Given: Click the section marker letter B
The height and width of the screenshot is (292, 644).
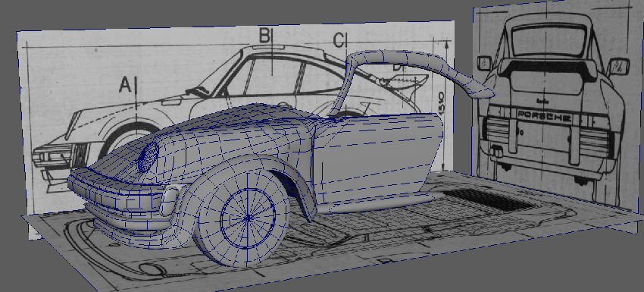Looking at the screenshot, I should click(x=264, y=36).
